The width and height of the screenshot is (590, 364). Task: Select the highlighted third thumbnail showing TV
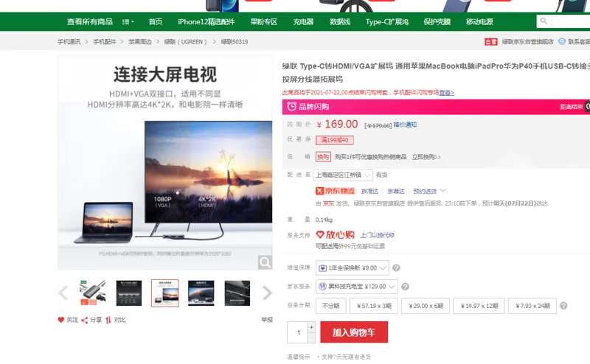click(164, 293)
